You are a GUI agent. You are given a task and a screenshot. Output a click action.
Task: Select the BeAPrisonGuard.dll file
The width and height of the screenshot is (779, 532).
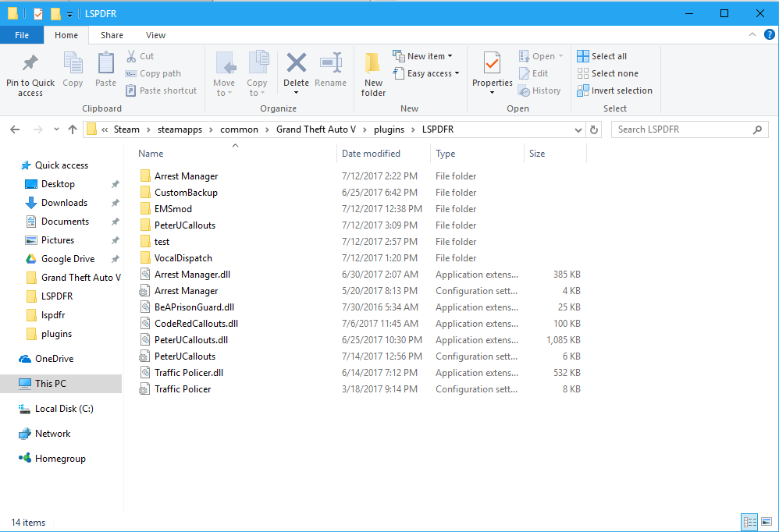[194, 307]
